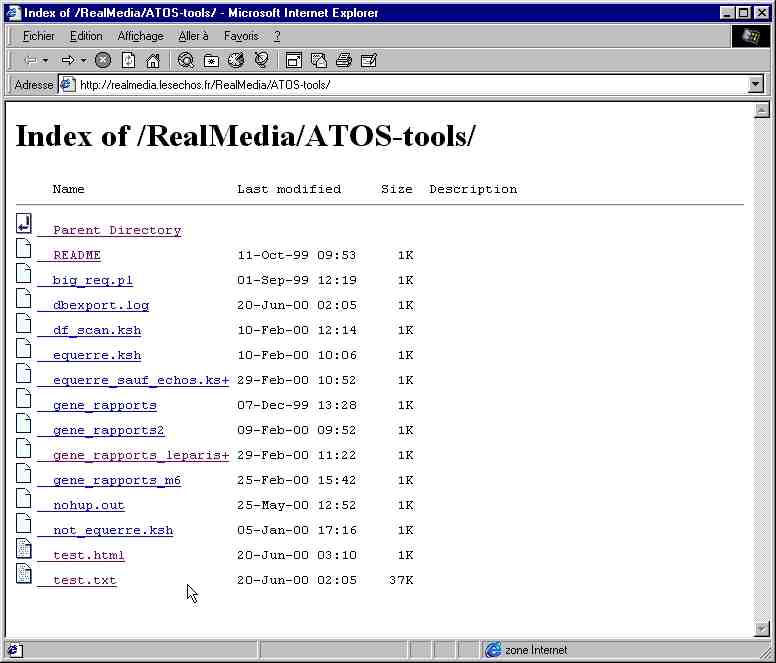Expand the address bar URL dropdown
This screenshot has width=776, height=663.
coord(755,85)
